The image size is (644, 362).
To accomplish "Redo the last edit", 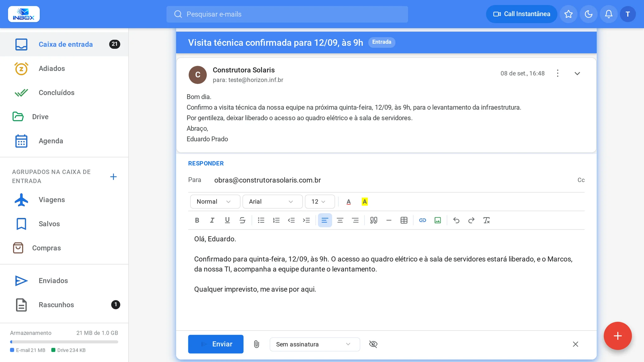I will click(472, 220).
